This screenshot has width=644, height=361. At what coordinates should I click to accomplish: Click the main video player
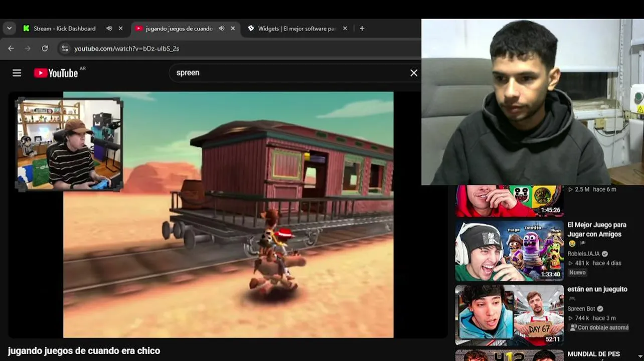[228, 215]
